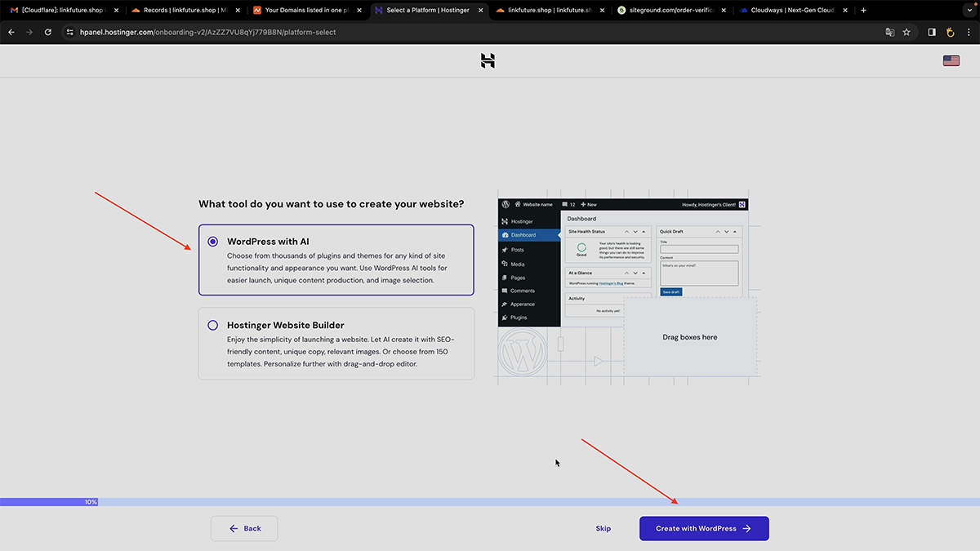Click the 10% onboarding progress bar
The width and height of the screenshot is (980, 551).
(x=490, y=502)
